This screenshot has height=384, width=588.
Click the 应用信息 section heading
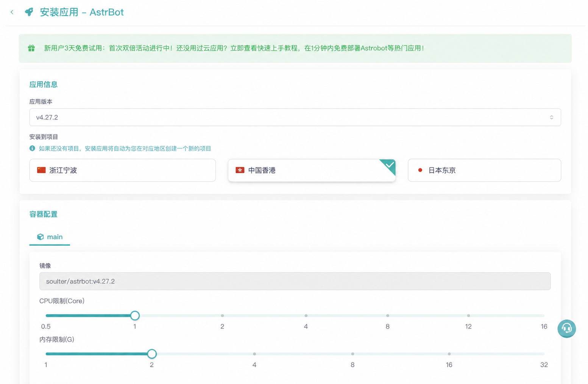pos(44,85)
